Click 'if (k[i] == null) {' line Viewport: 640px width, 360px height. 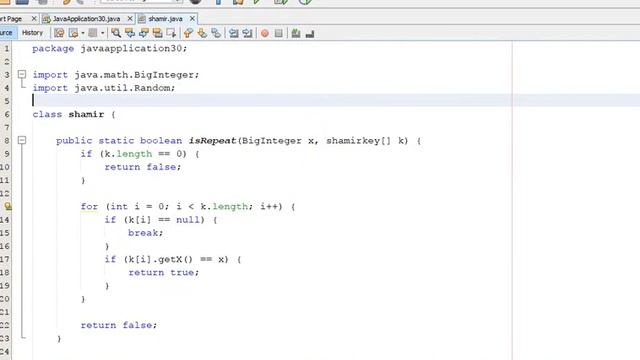[x=161, y=220]
